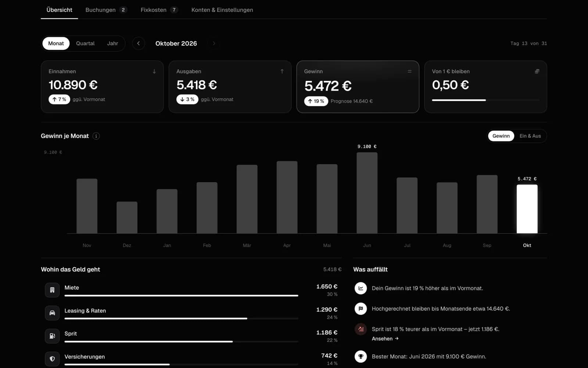This screenshot has height=368, width=588.
Task: Switch the period to Jahr
Action: point(112,43)
